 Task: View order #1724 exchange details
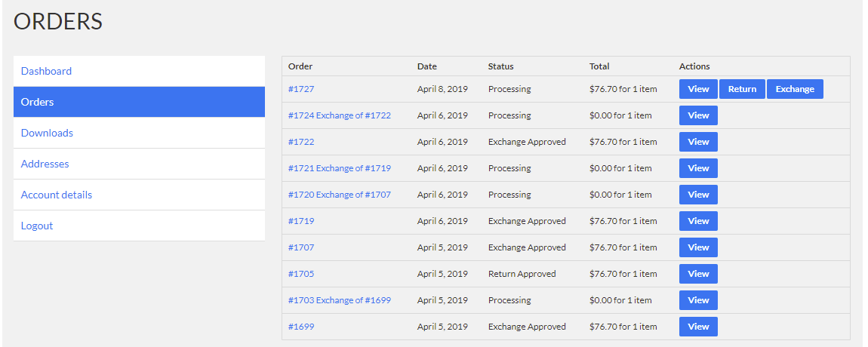[x=698, y=115]
